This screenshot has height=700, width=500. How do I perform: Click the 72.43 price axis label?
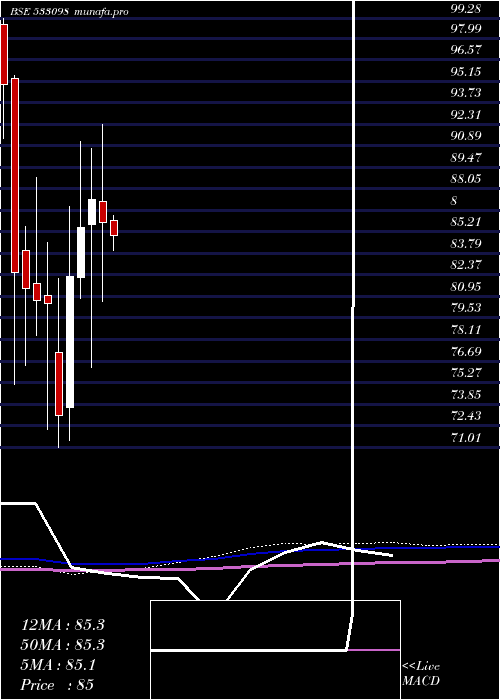coord(466,416)
